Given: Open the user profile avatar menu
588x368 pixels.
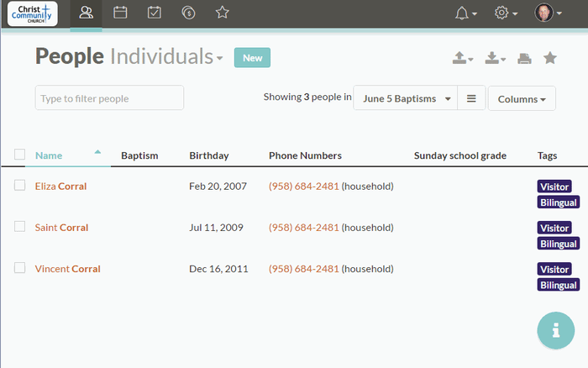Looking at the screenshot, I should click(548, 13).
